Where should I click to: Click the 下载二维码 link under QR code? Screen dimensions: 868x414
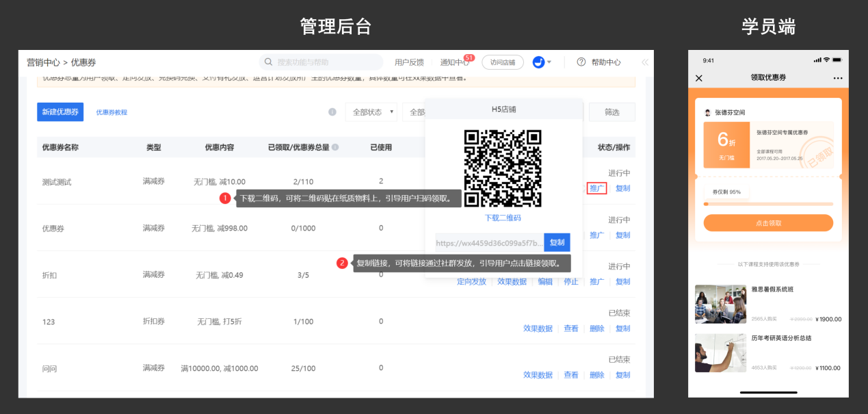[x=503, y=218]
